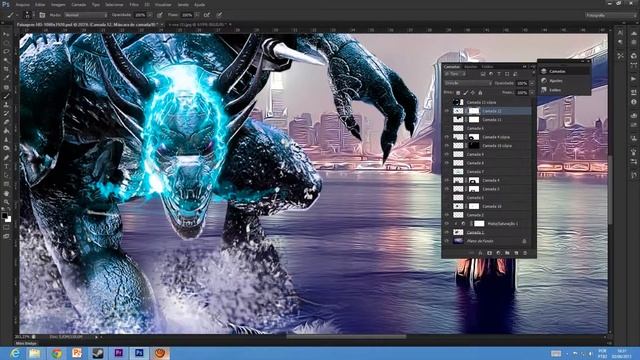Select the Type tool
640x360 pixels.
(6, 166)
